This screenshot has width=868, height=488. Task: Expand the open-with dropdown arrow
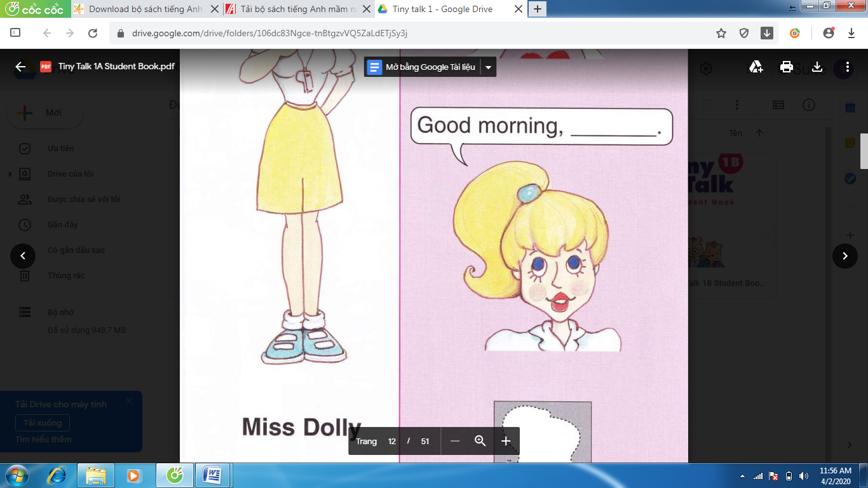click(488, 67)
